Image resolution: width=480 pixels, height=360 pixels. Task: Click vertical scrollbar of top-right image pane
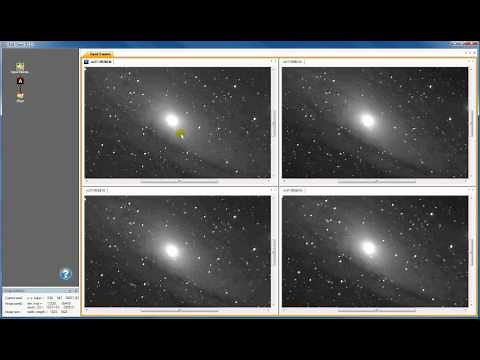pos(472,123)
